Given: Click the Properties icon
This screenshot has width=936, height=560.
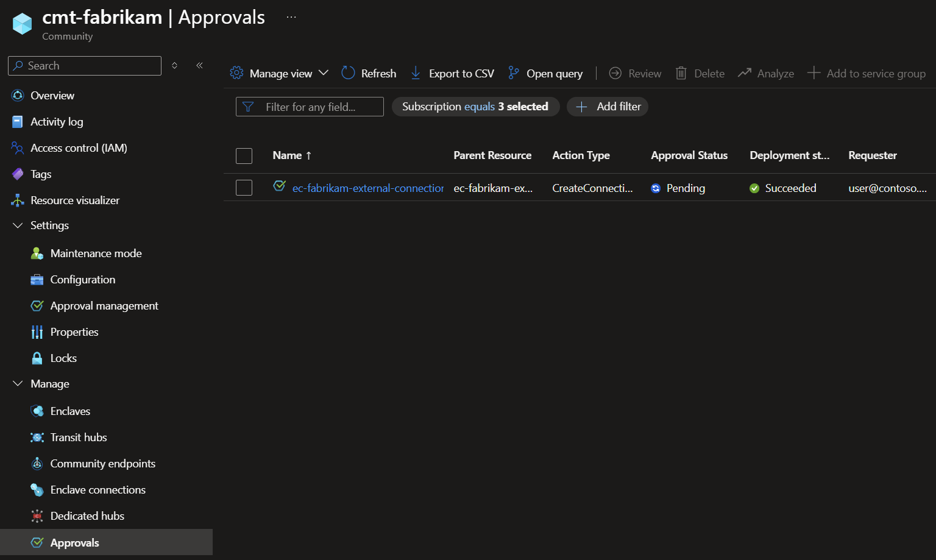Looking at the screenshot, I should (x=37, y=332).
